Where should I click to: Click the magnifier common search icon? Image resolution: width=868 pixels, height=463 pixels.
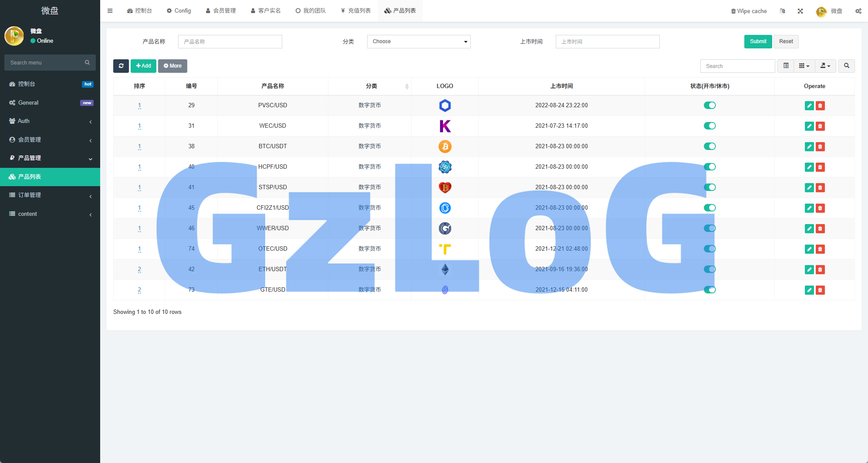(846, 66)
